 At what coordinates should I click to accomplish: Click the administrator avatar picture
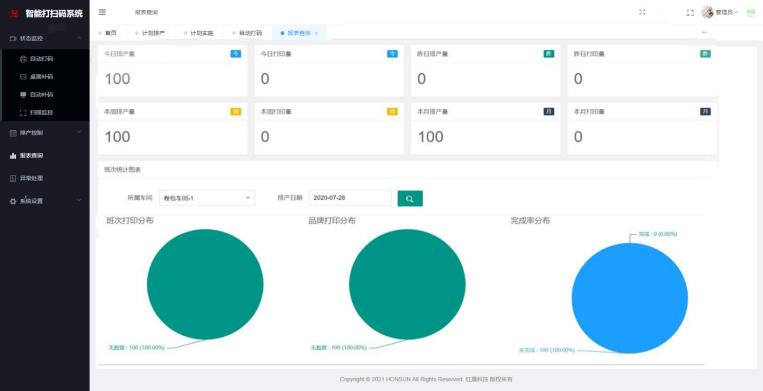click(708, 12)
